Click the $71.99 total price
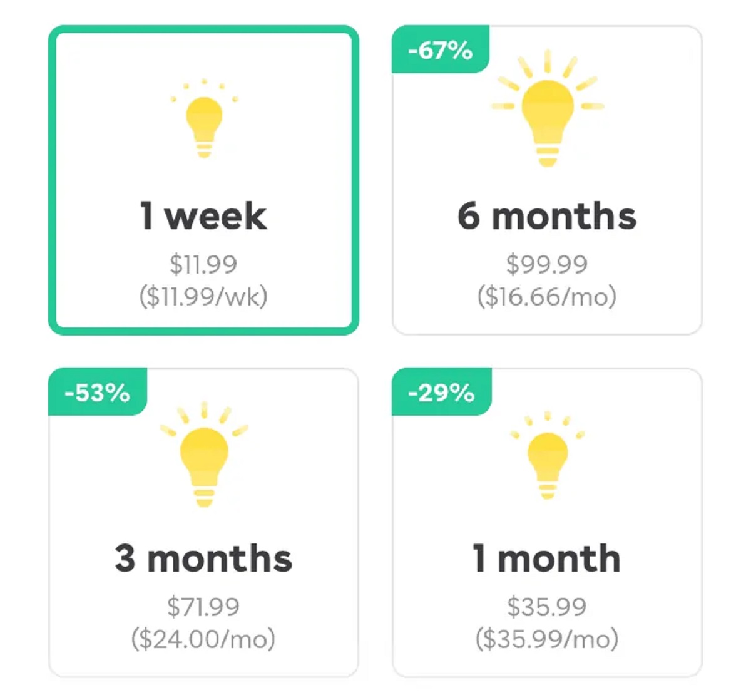Image resolution: width=751 pixels, height=700 pixels. [203, 607]
